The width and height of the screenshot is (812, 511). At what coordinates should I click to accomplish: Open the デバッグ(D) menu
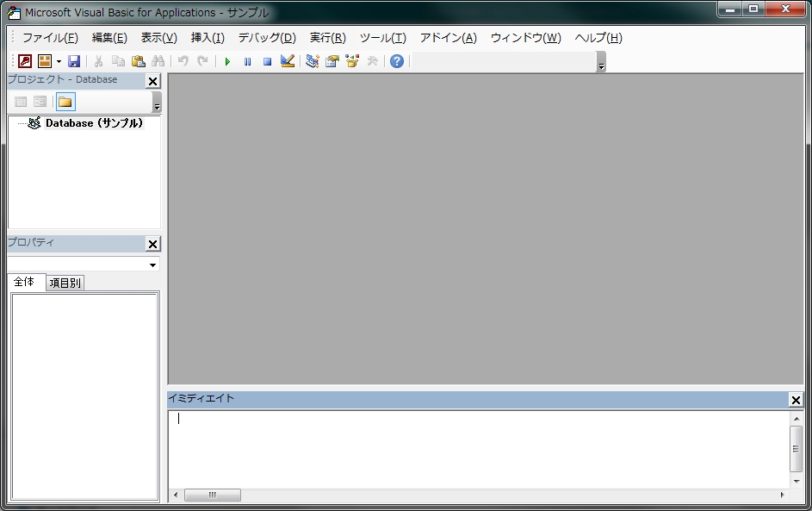[x=266, y=38]
